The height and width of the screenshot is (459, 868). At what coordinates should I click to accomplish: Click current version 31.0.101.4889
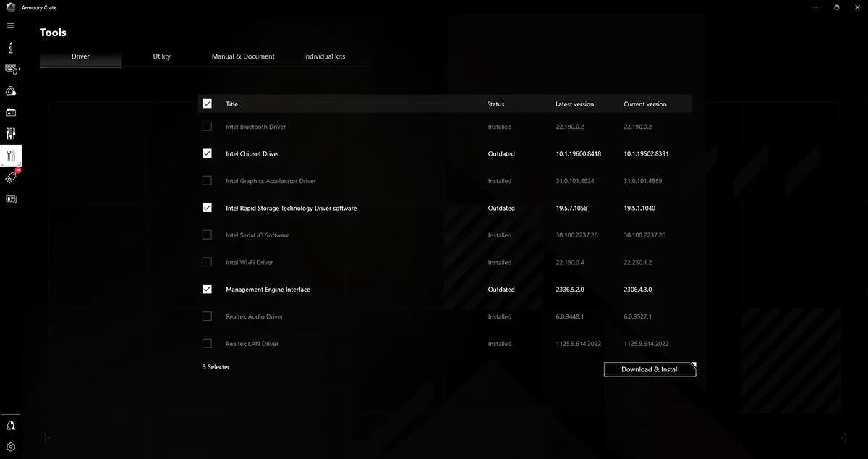click(x=642, y=181)
